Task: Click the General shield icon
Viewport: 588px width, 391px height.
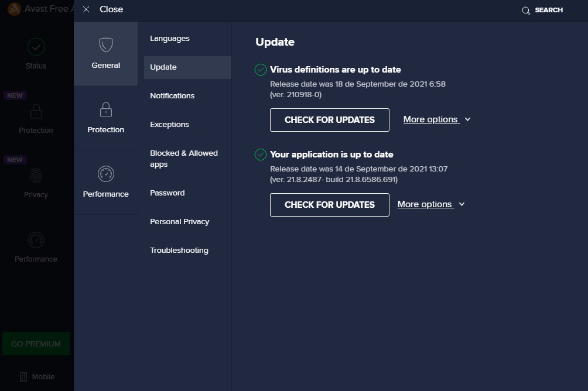Action: pos(106,44)
